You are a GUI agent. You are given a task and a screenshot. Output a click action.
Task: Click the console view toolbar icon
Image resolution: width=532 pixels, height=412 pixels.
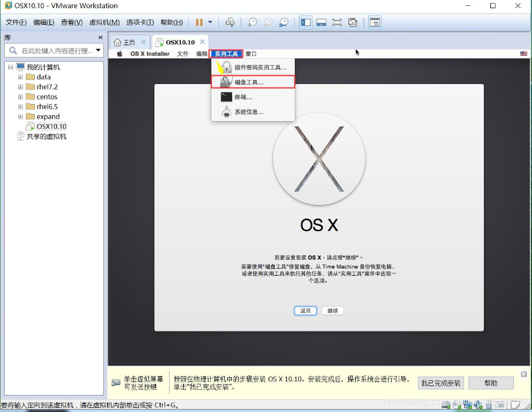click(375, 22)
